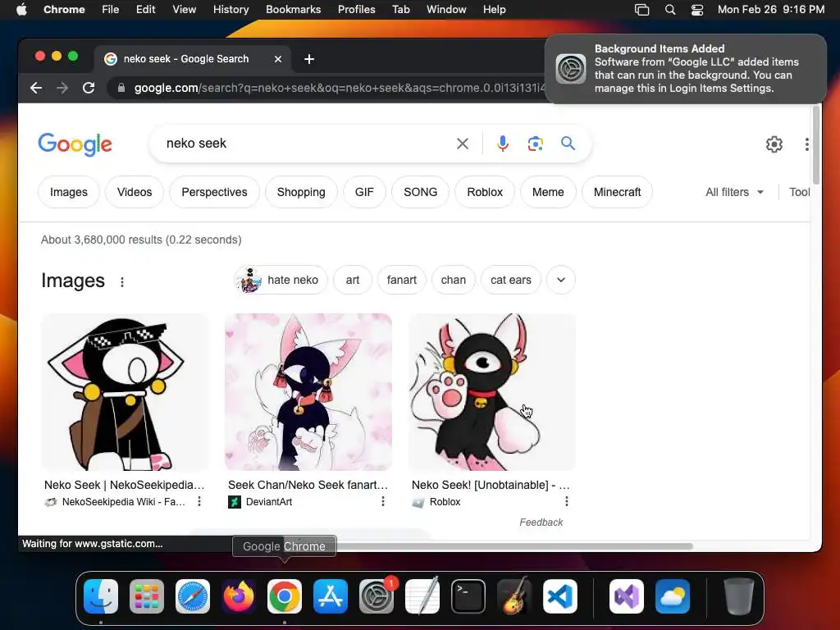Screen dimensions: 840x630
Task: Select the Shopping filter chip
Action: pyautogui.click(x=301, y=192)
